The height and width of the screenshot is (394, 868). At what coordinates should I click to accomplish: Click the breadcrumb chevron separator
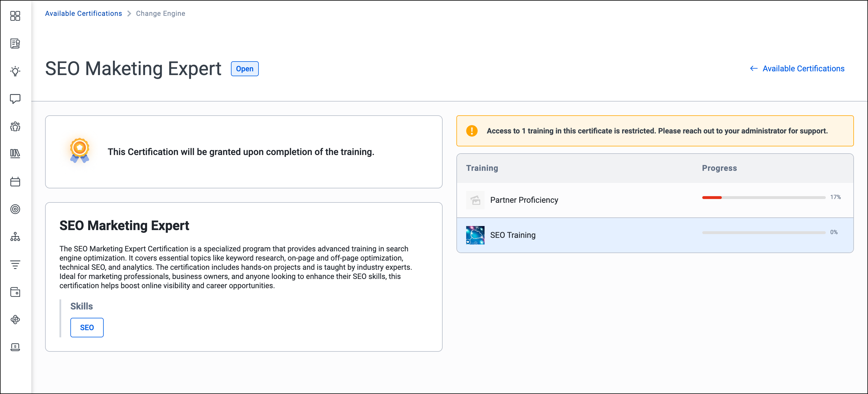(x=129, y=14)
